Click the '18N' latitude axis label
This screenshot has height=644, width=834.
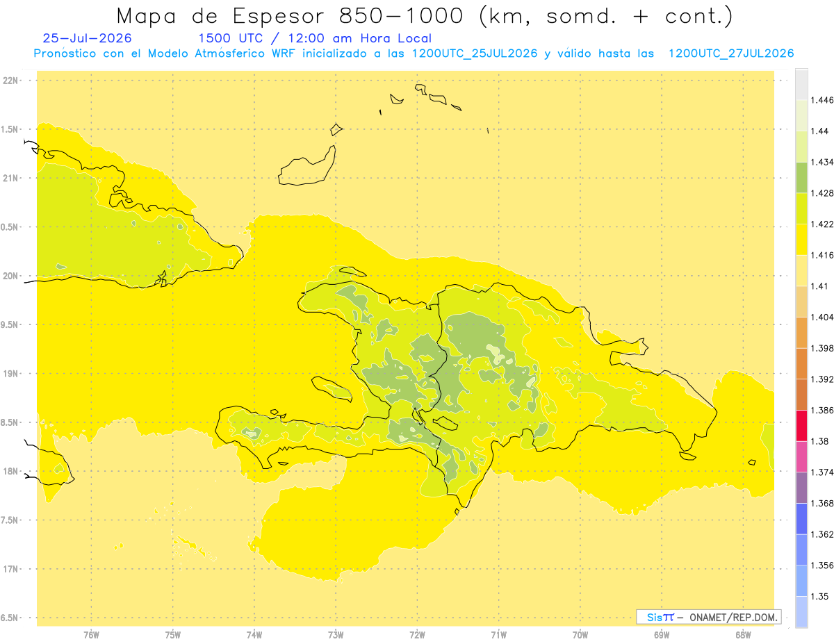click(x=10, y=471)
